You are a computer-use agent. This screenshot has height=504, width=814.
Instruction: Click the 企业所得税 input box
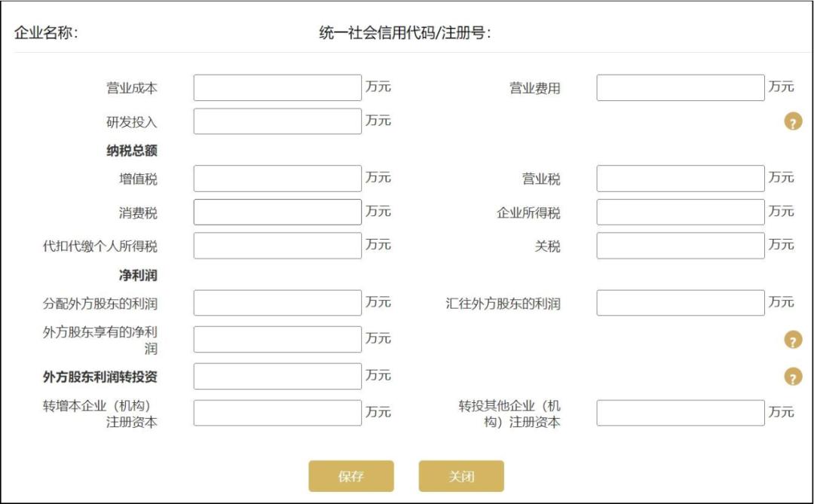point(681,211)
